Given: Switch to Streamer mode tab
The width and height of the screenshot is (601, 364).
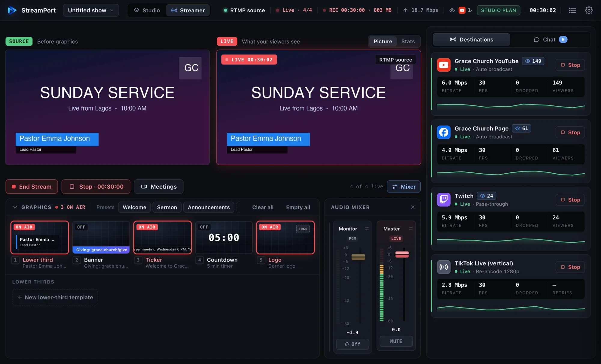Looking at the screenshot, I should click(x=188, y=10).
